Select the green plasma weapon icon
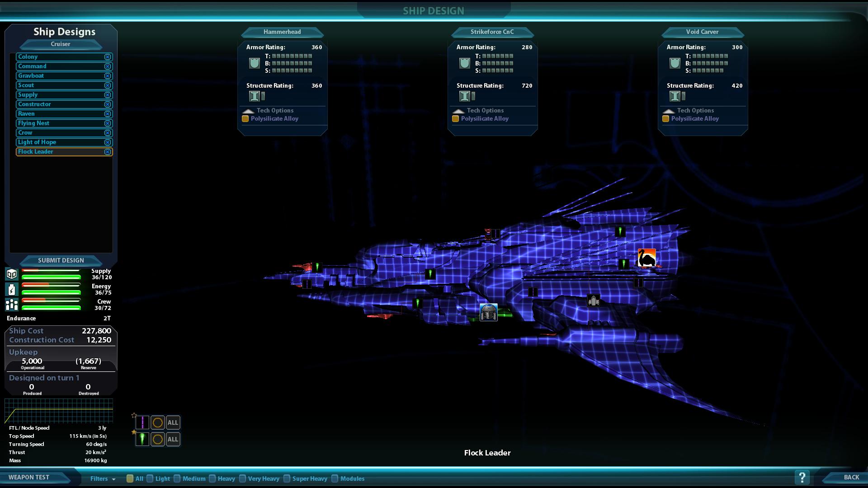The image size is (868, 488). click(142, 439)
